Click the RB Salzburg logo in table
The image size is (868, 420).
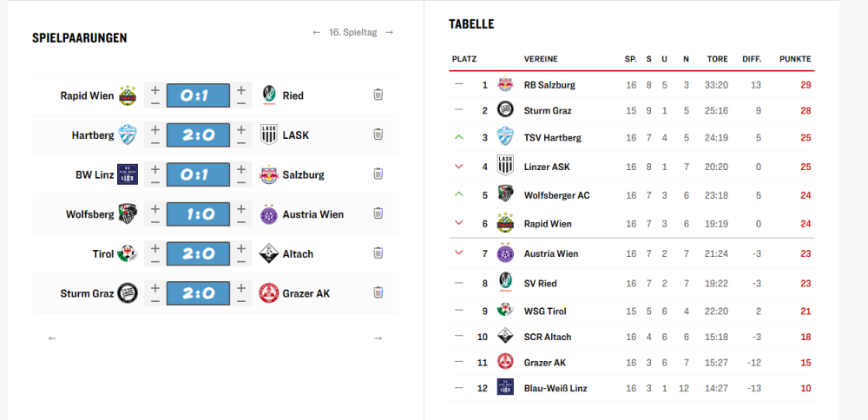tap(505, 85)
